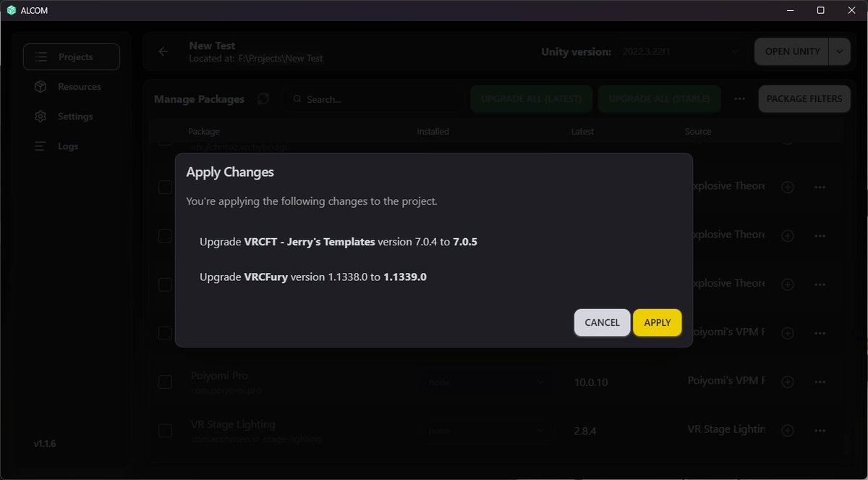This screenshot has width=868, height=480.
Task: Tick the checkbox in the second Explosive Theory row
Action: click(x=165, y=235)
